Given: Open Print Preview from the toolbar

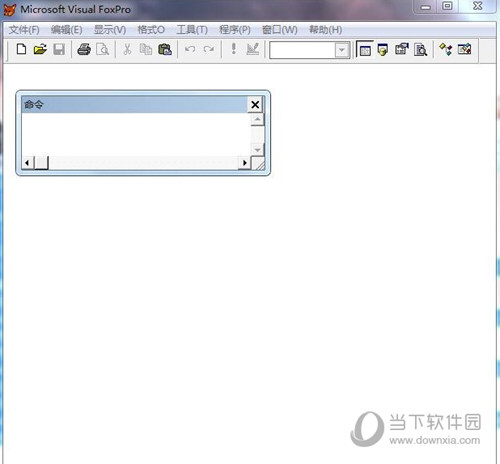Looking at the screenshot, I should 102,49.
